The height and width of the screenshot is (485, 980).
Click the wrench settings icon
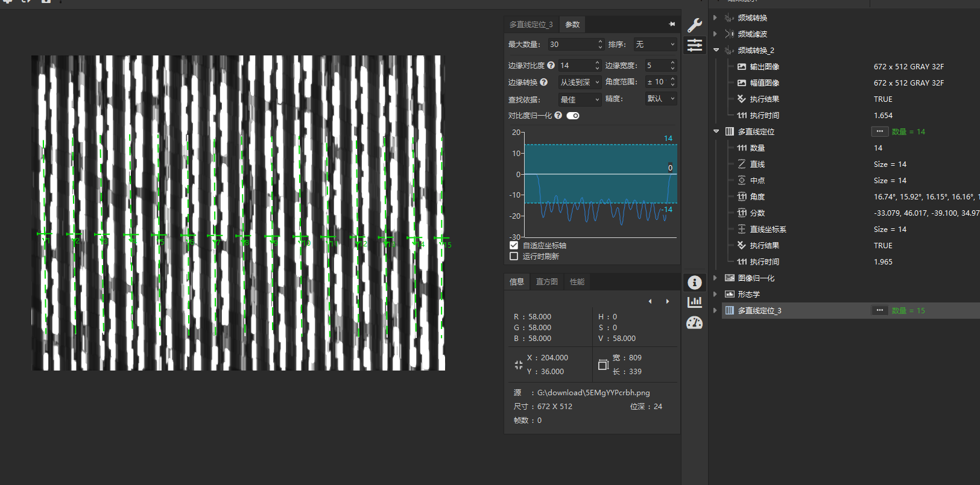pyautogui.click(x=695, y=25)
